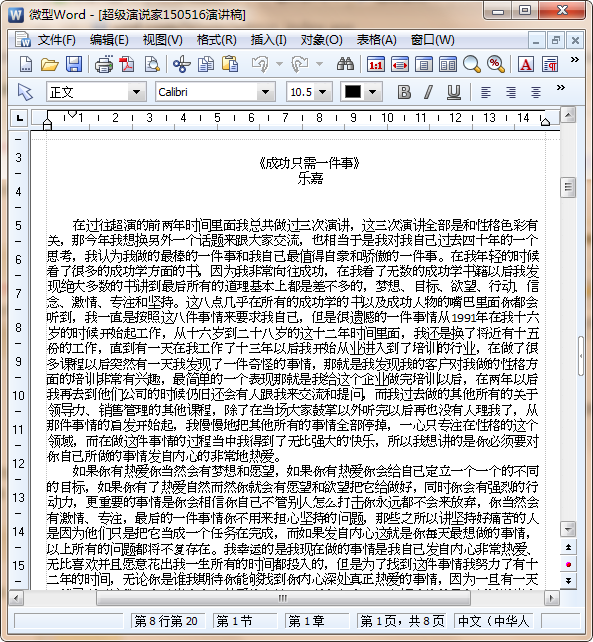This screenshot has height=642, width=593.
Task: Click the vertical scrollbar down arrow
Action: [x=568, y=529]
